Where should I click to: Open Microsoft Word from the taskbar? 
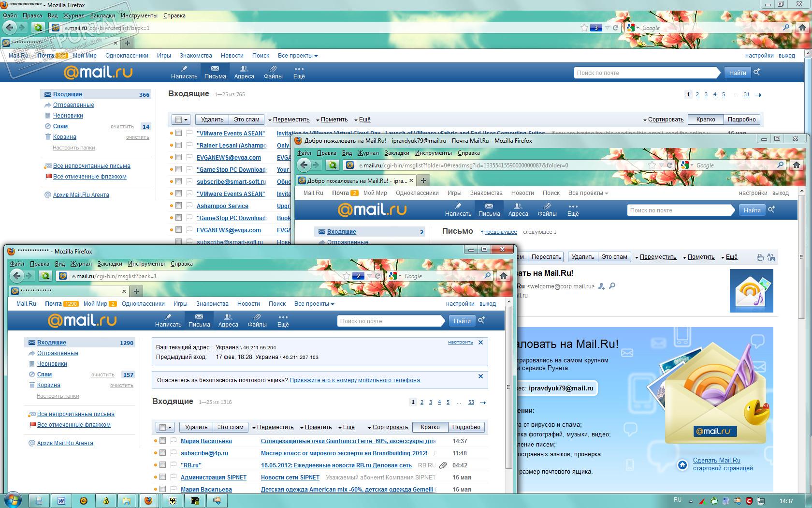pos(61,501)
